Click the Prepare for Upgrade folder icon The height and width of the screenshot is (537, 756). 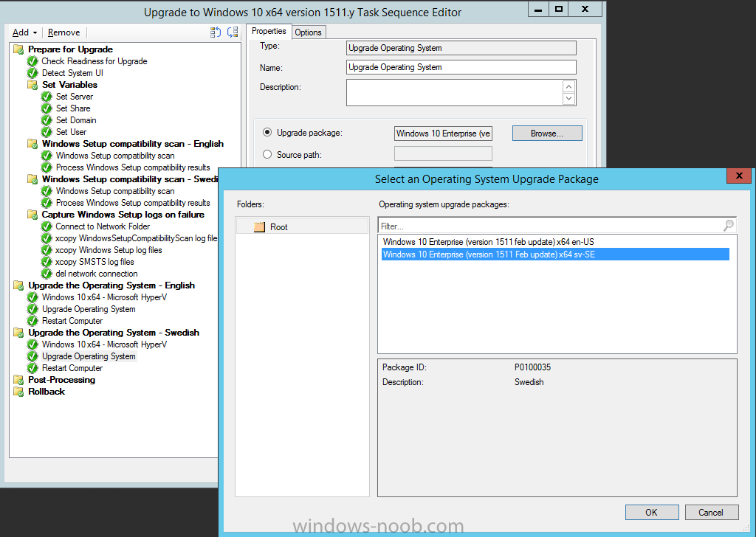pyautogui.click(x=18, y=49)
